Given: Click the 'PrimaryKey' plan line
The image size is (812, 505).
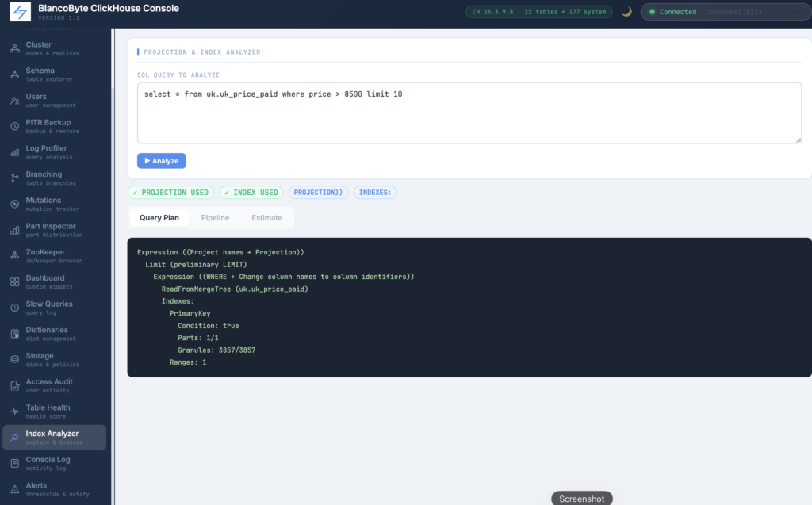Looking at the screenshot, I should [190, 313].
